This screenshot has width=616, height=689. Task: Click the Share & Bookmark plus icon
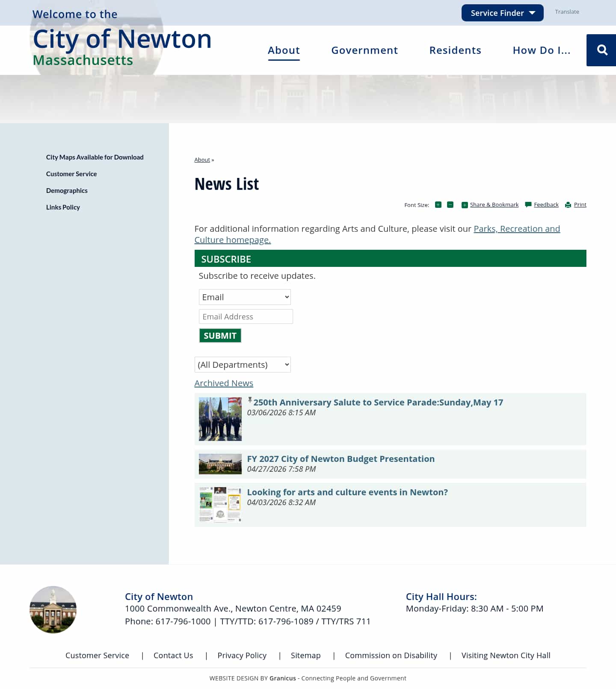pos(465,205)
